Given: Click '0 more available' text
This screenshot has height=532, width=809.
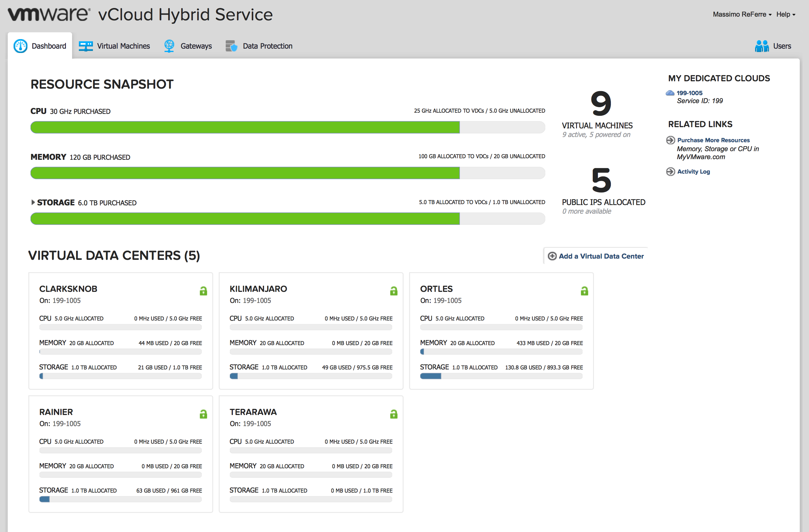Looking at the screenshot, I should coord(586,211).
